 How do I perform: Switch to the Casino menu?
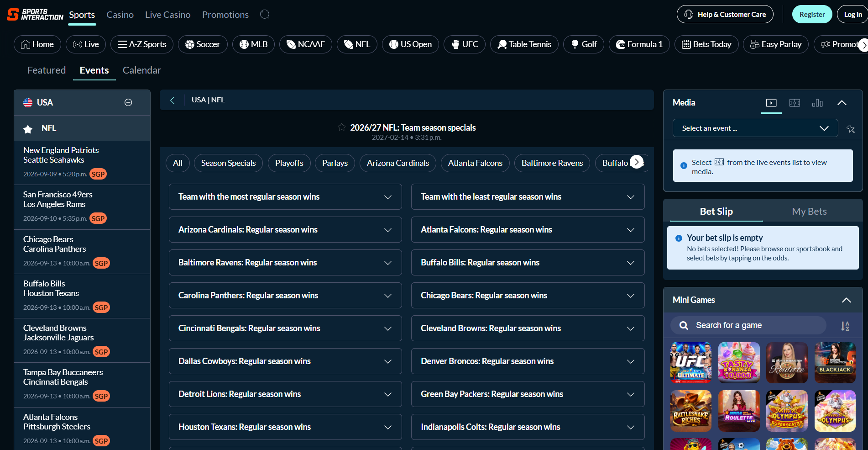click(120, 15)
